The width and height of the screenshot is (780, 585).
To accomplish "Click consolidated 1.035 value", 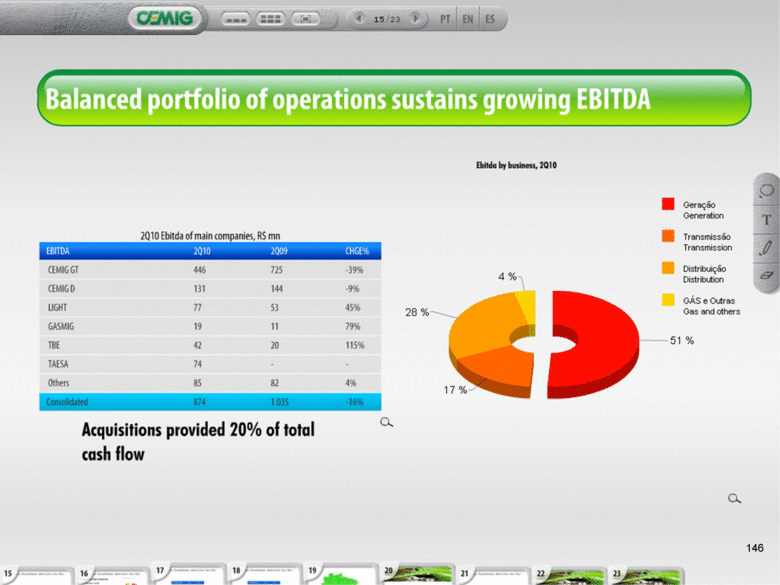I will pos(280,402).
